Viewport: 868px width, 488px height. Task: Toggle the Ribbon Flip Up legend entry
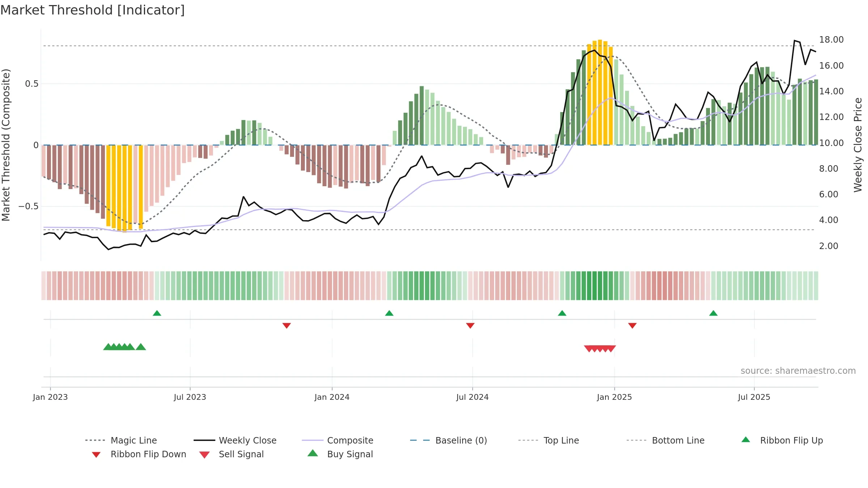pyautogui.click(x=782, y=440)
